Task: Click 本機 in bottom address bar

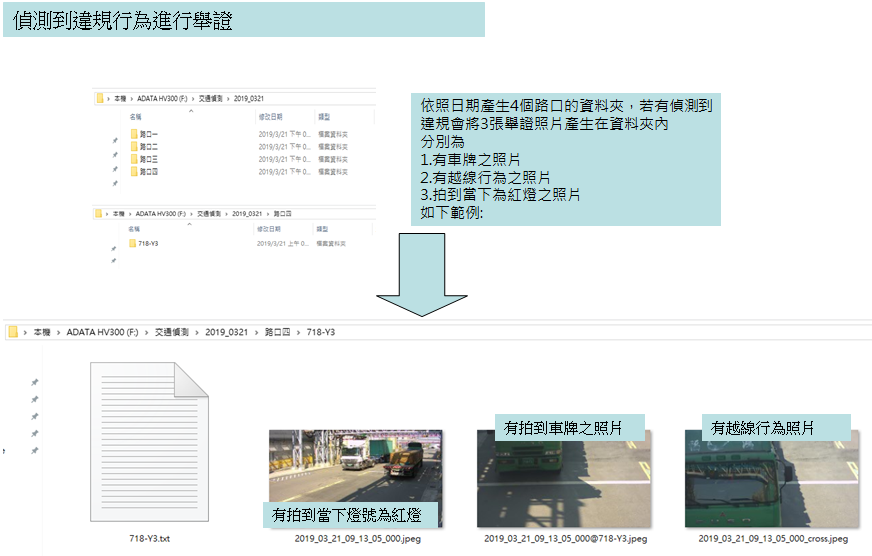Action: (41, 331)
